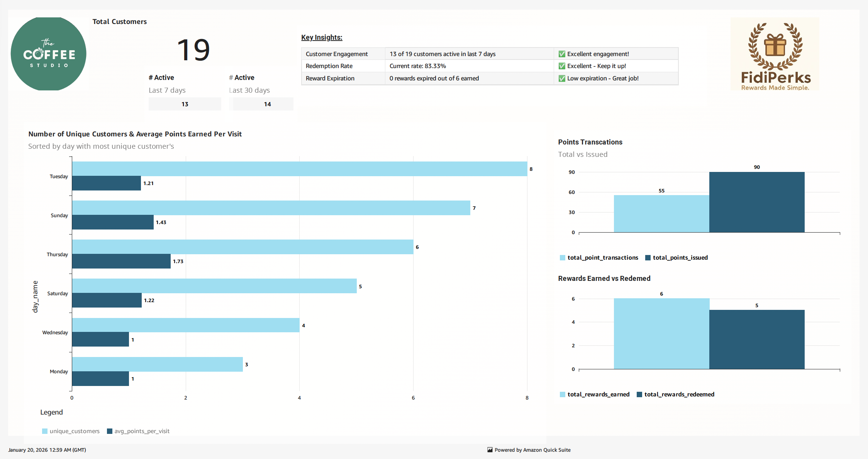Toggle avg_points_per_visit series visibility
Image resolution: width=868 pixels, height=459 pixels.
(x=109, y=431)
